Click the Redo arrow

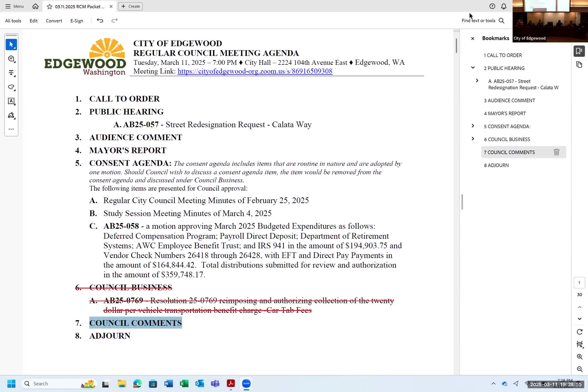115,21
